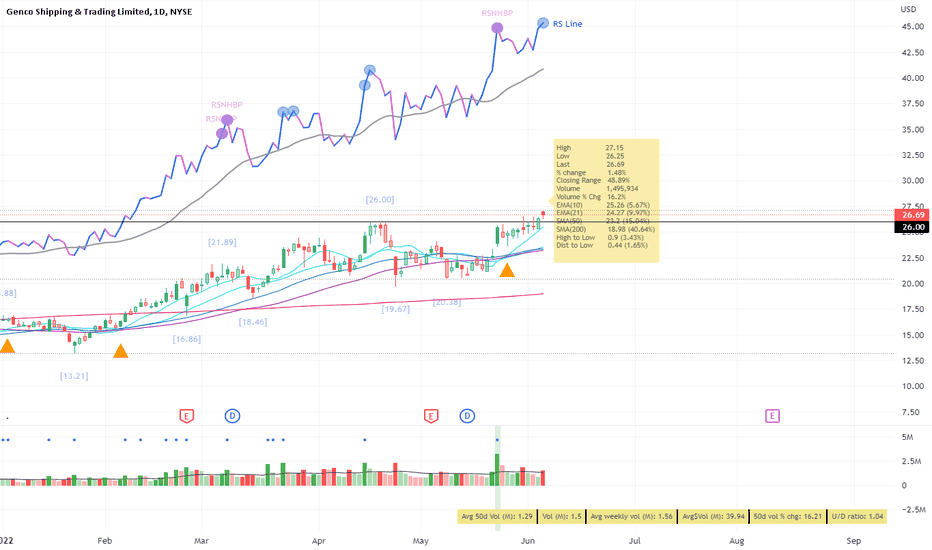The width and height of the screenshot is (932, 550).
Task: Click the red earnings E marker near March
Action: click(x=187, y=416)
